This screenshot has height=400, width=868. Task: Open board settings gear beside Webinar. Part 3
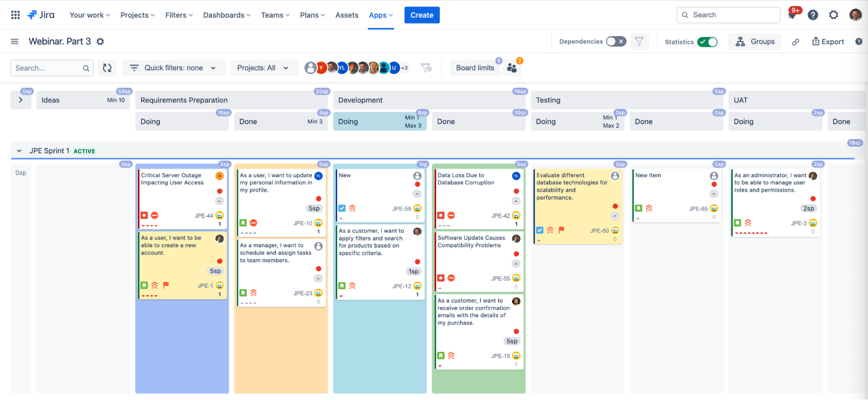[100, 42]
